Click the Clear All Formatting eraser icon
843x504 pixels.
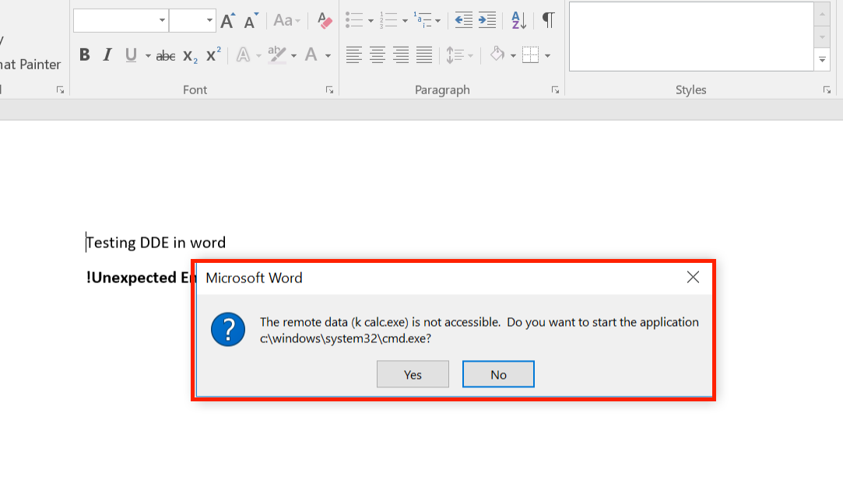coord(325,21)
